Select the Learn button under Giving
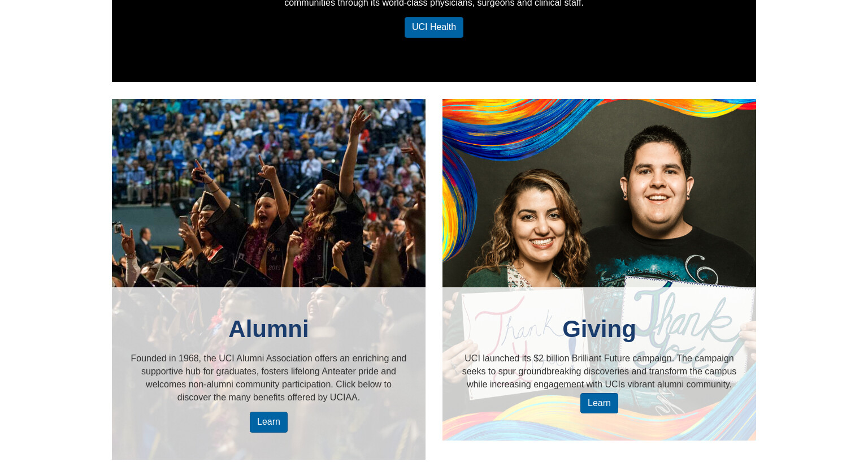 coord(599,403)
